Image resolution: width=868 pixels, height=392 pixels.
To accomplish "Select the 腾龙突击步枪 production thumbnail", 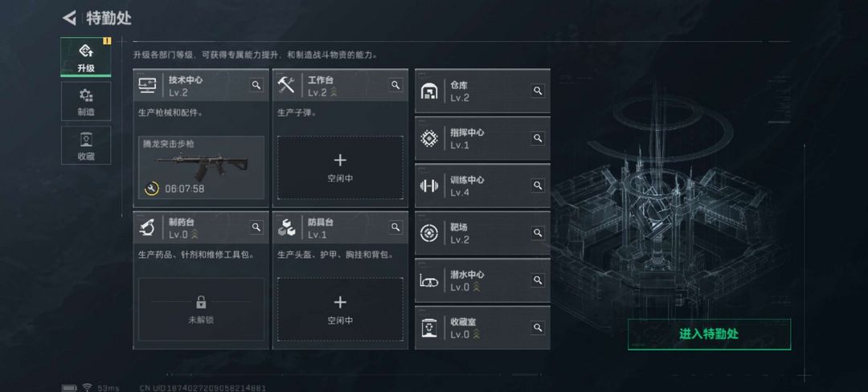I will 201,168.
